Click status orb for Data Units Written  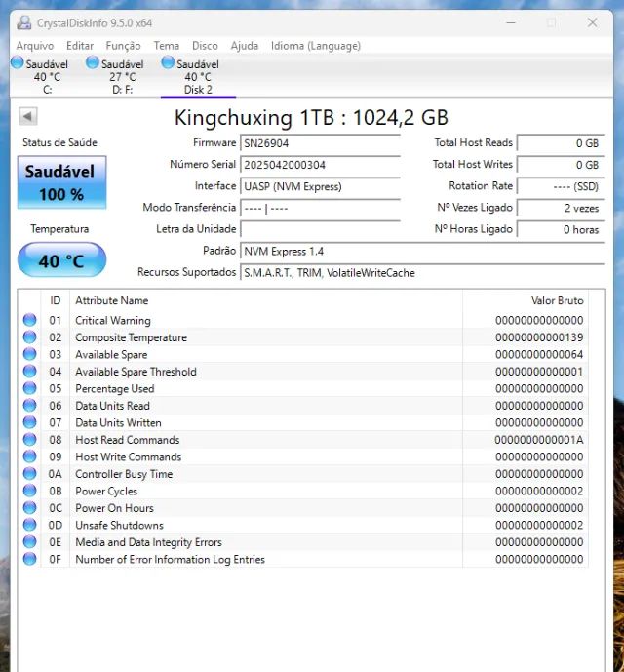[29, 422]
